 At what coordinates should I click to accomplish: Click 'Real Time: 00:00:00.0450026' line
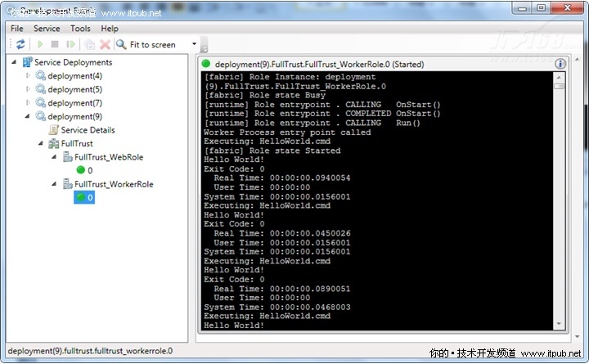tap(282, 233)
